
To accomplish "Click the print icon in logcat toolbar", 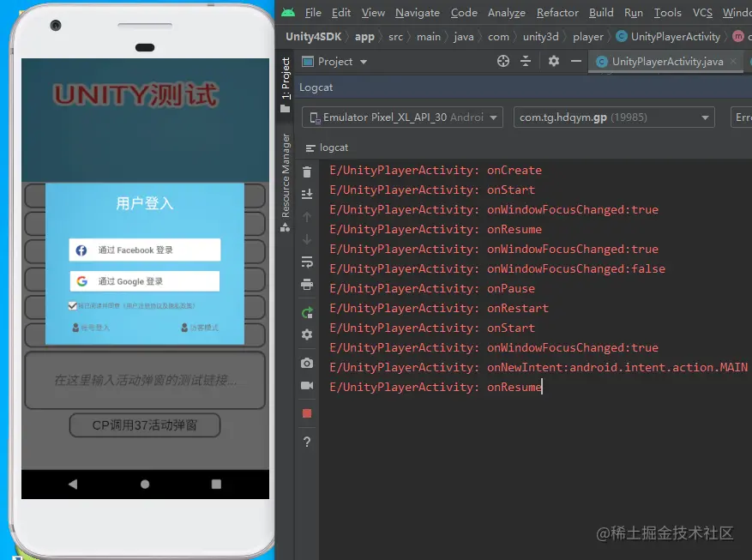I will pos(307,285).
